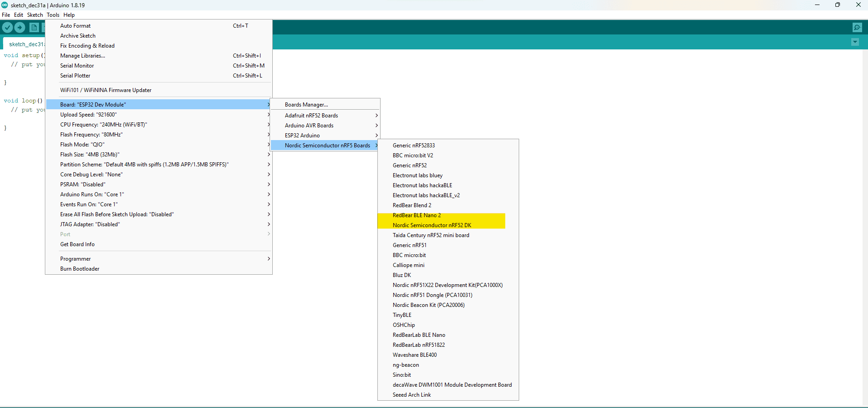Expand PSRAM: "Disabled" submenu
Viewport: 868px width, 408px height.
pyautogui.click(x=159, y=185)
